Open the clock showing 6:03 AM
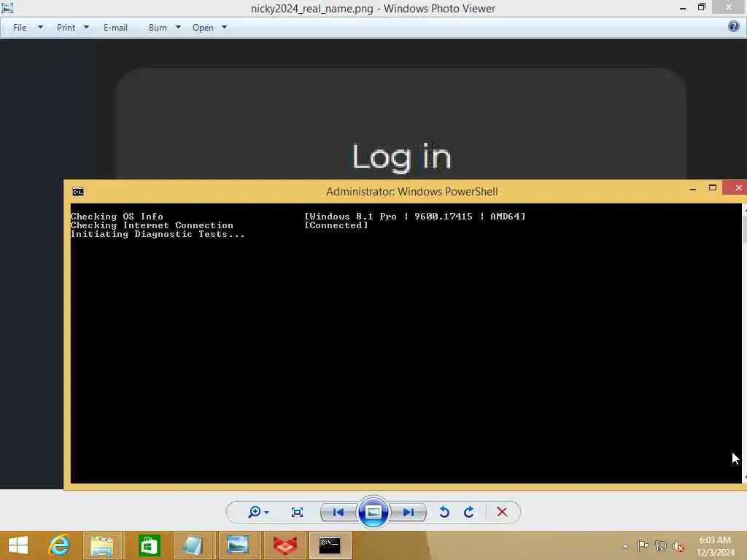747x560 pixels. (715, 546)
